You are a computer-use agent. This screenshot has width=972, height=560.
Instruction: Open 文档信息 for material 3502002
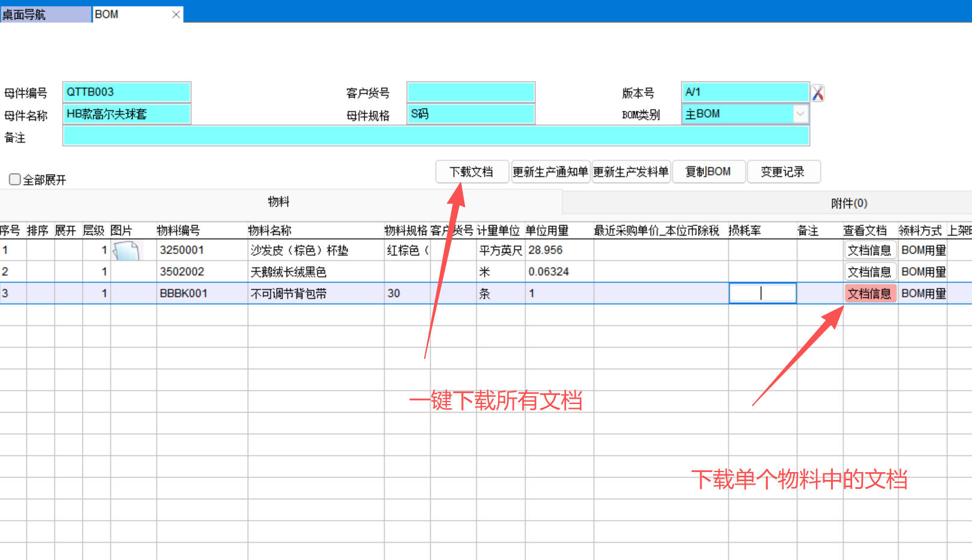869,272
